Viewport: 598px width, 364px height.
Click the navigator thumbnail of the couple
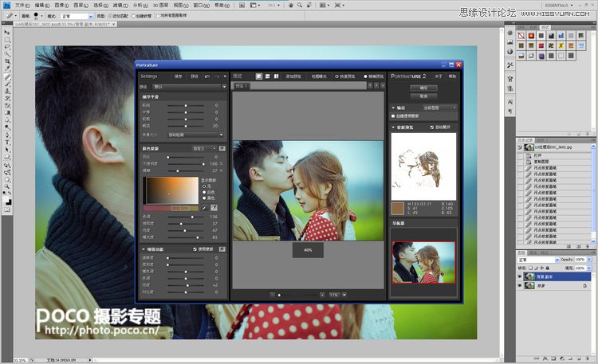coord(423,262)
